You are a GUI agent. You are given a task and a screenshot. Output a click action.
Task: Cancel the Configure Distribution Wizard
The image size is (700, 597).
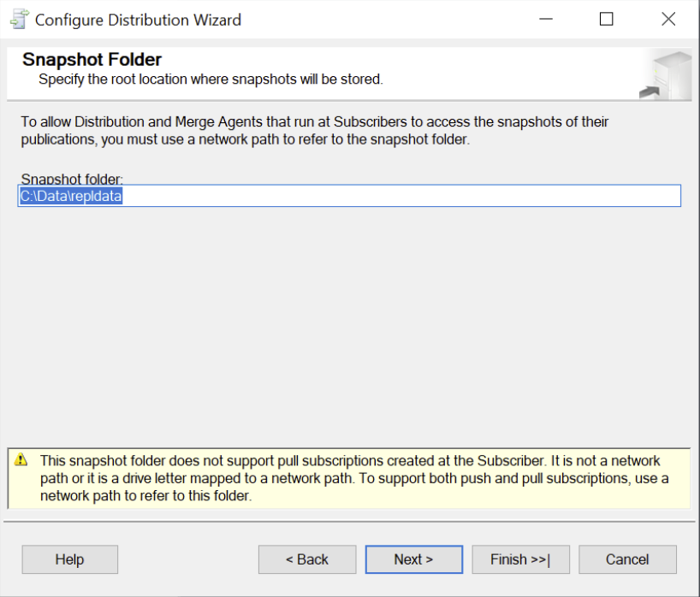click(627, 559)
